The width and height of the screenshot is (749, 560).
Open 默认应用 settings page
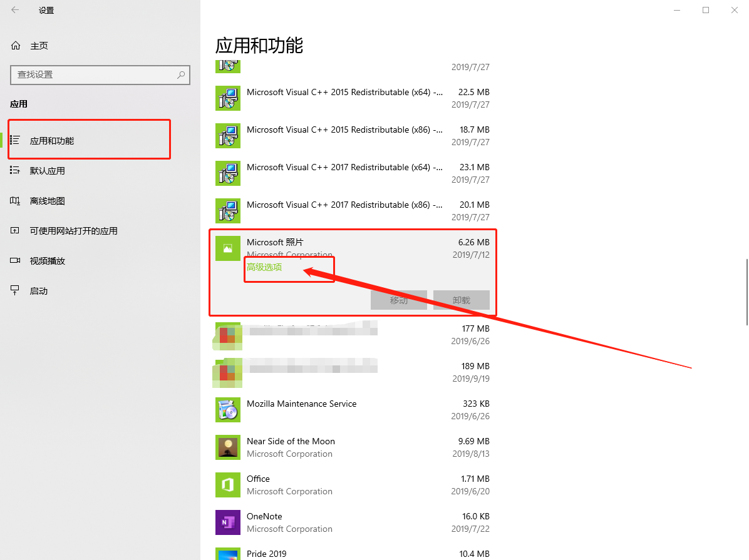48,171
